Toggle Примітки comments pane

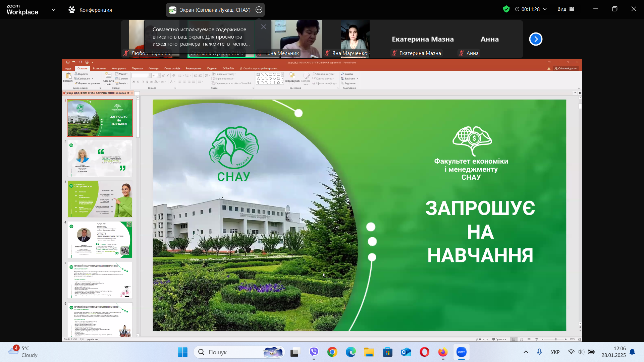tap(499, 339)
